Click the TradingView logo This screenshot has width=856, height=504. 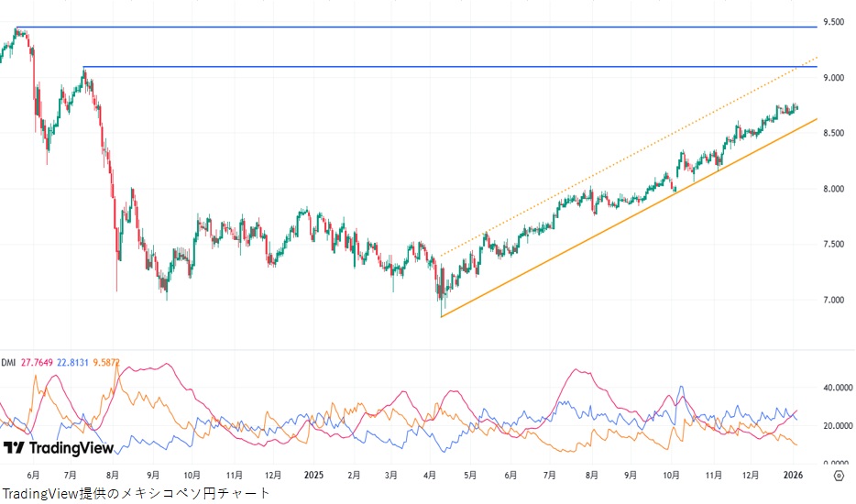(x=59, y=448)
